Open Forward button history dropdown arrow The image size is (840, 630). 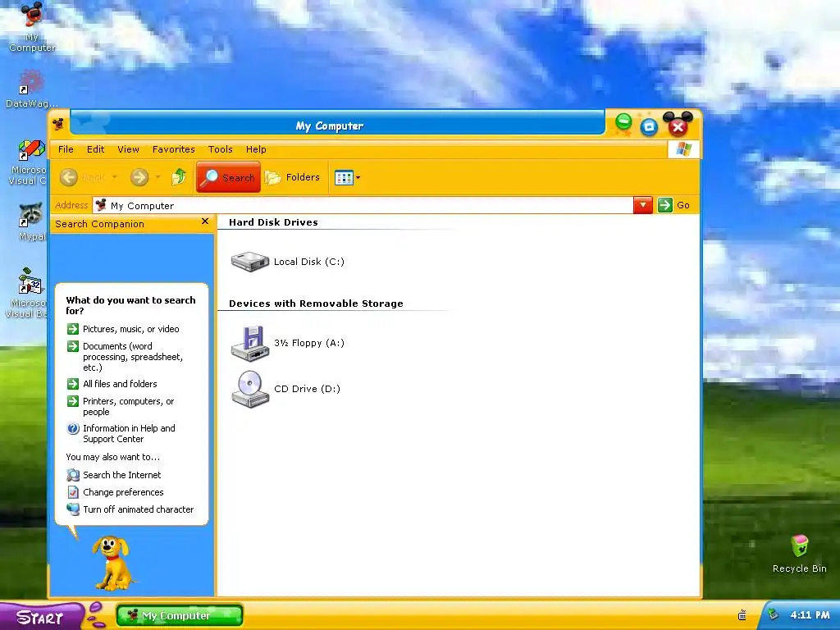pos(157,177)
